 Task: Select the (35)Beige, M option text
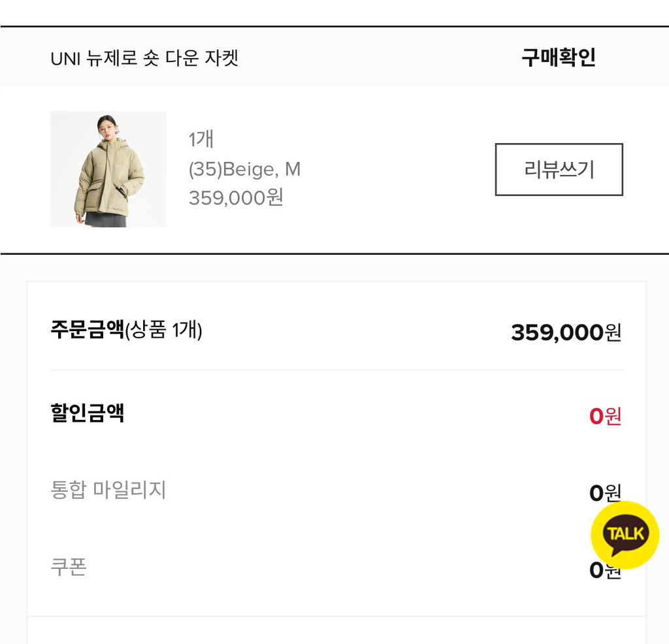pos(244,170)
